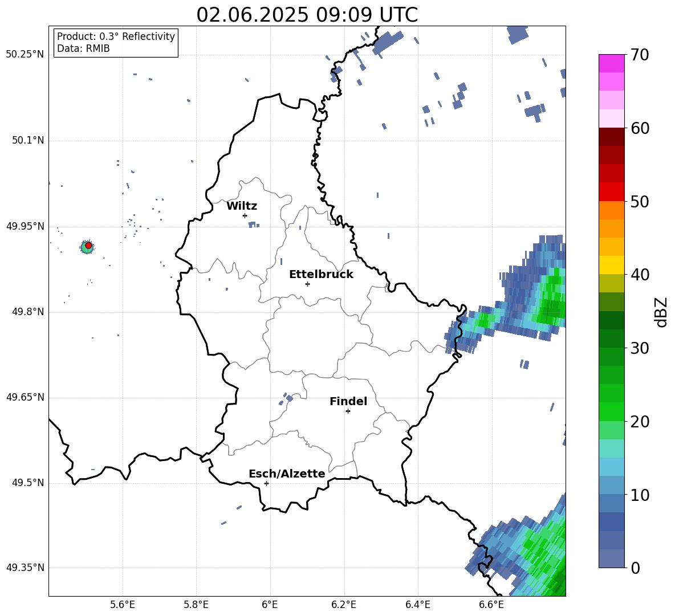Click the colorbar tick label 60

pos(640,128)
